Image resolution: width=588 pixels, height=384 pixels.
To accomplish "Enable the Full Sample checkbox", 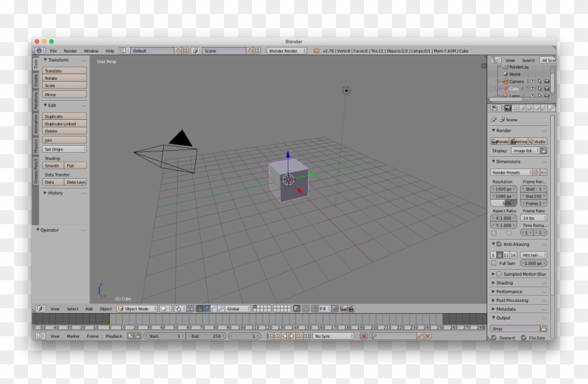I will tap(494, 263).
